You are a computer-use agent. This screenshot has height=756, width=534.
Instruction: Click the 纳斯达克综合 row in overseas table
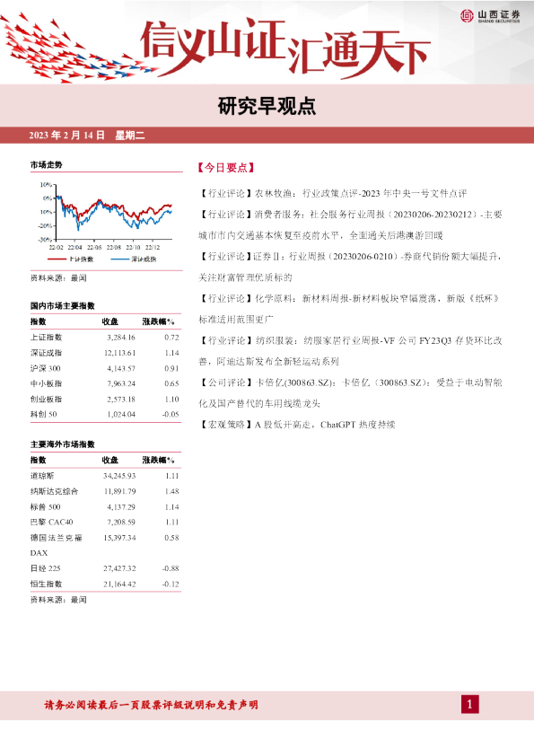[105, 491]
